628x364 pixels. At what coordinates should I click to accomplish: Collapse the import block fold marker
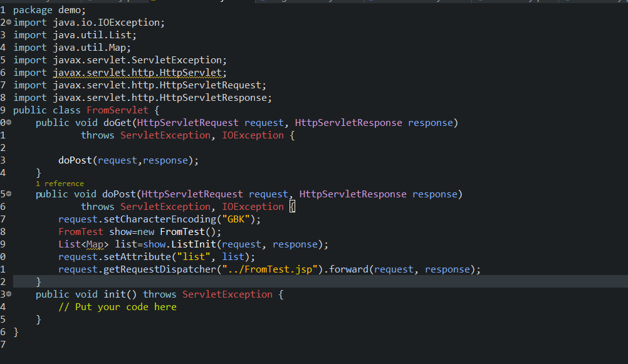click(9, 22)
